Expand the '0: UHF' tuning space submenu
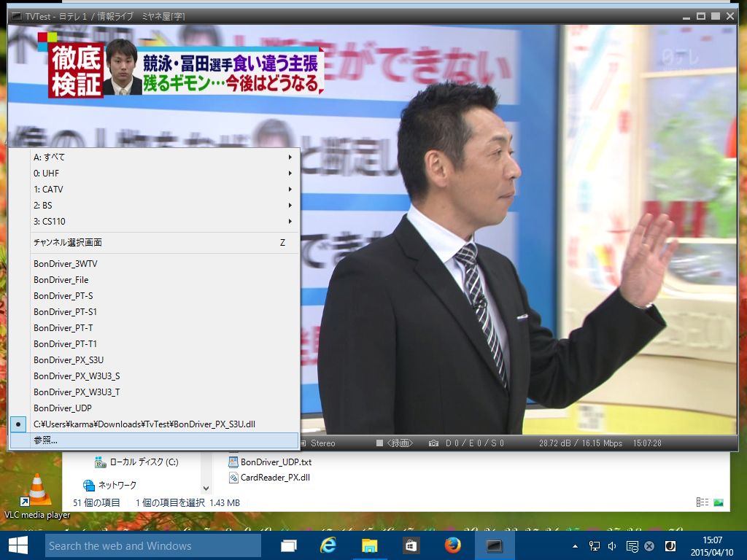 (155, 174)
